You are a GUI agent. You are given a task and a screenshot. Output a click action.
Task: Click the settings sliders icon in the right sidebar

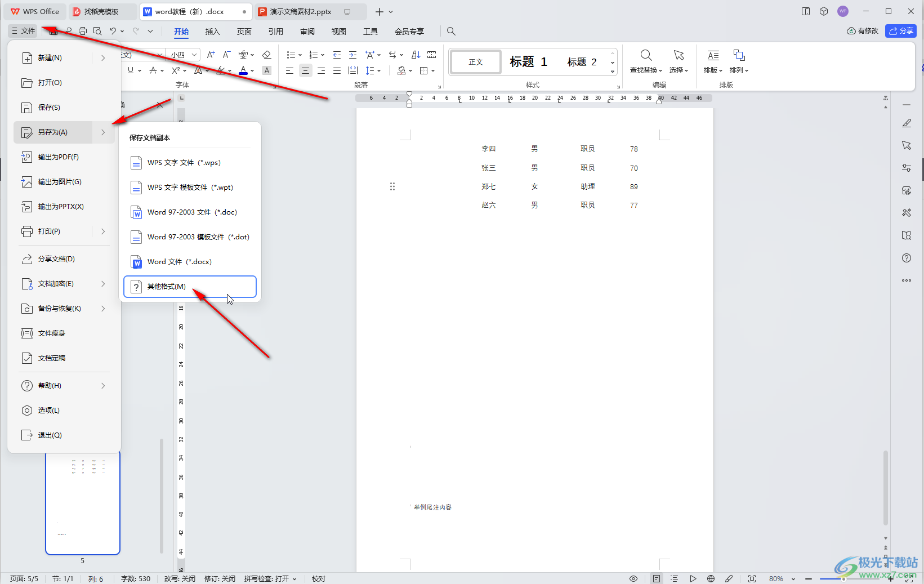pyautogui.click(x=907, y=168)
